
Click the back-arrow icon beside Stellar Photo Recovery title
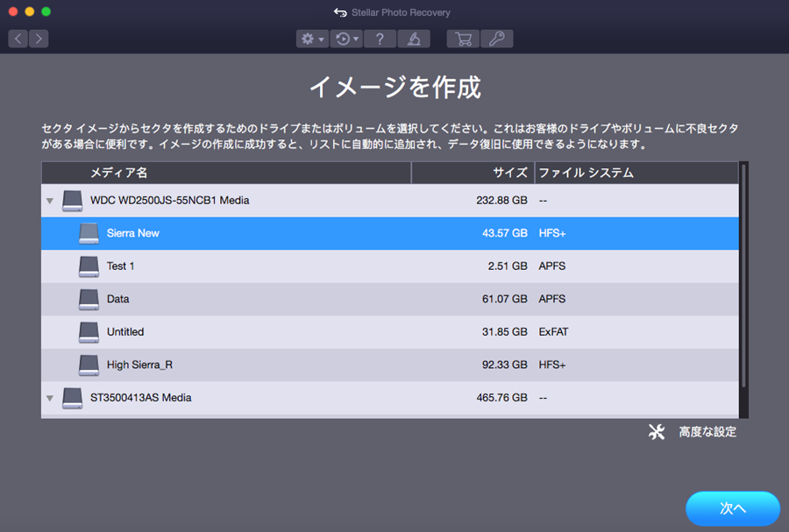point(340,12)
